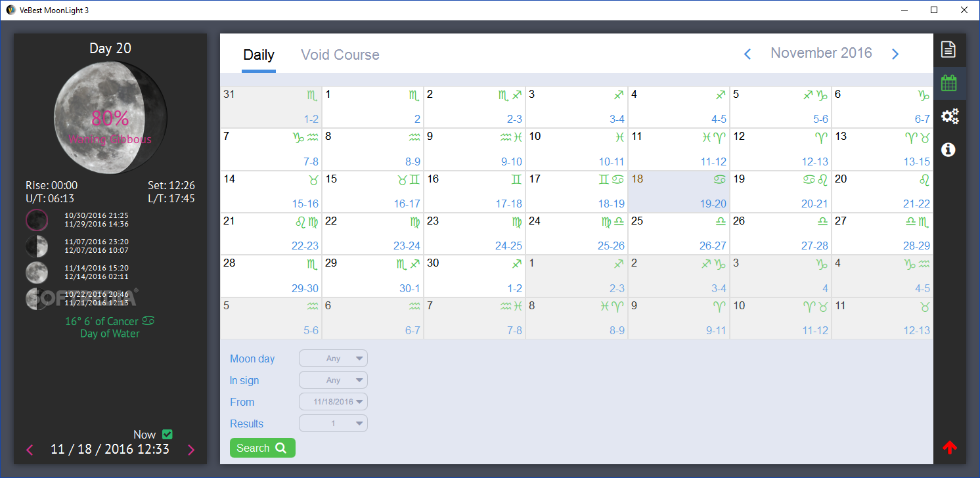This screenshot has width=980, height=478.
Task: Click the full moon phase icon
Action: pyautogui.click(x=37, y=272)
